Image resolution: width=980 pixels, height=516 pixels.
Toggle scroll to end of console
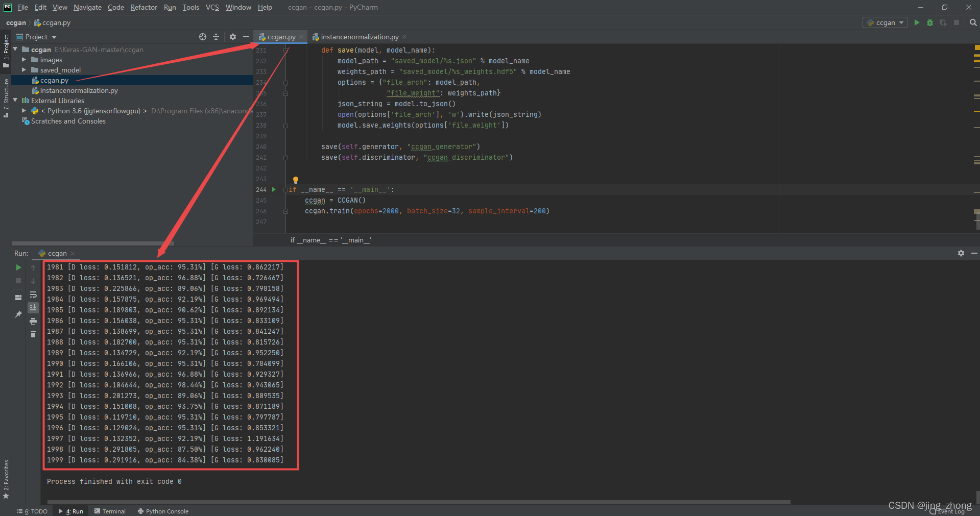pyautogui.click(x=33, y=307)
